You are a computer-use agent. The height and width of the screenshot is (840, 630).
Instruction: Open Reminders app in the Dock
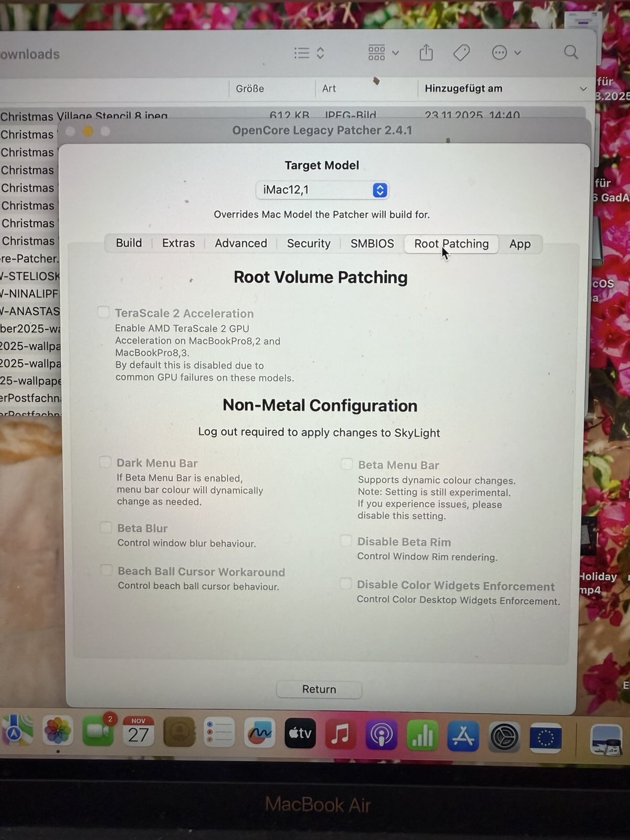pyautogui.click(x=219, y=732)
